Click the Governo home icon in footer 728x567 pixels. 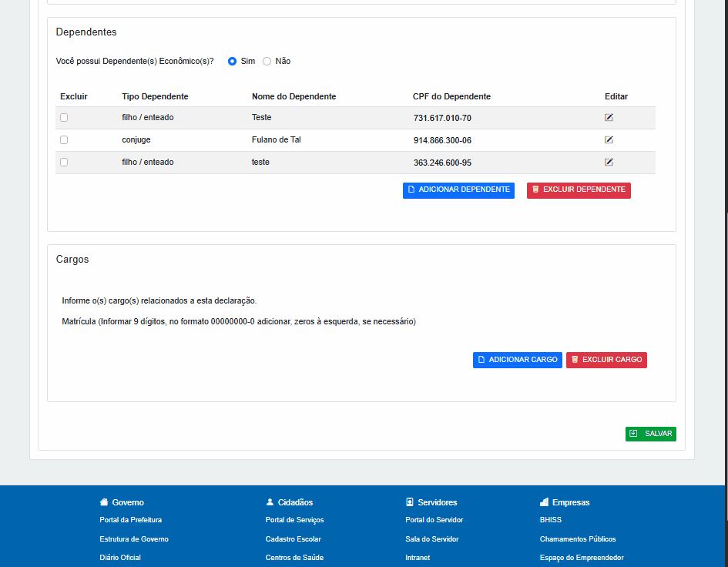click(x=104, y=502)
